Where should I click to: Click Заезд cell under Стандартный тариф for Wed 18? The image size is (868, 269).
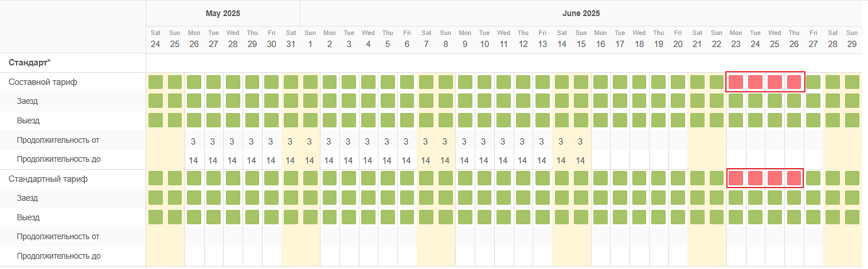point(639,198)
